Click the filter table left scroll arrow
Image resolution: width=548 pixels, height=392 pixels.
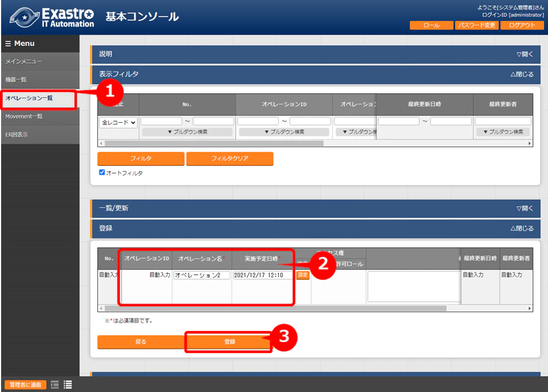pyautogui.click(x=102, y=143)
